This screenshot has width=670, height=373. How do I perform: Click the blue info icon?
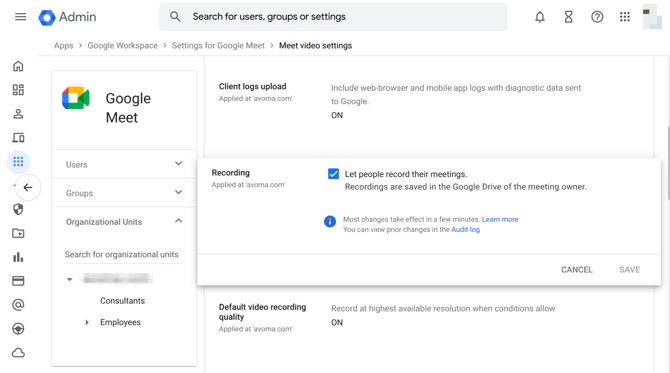(329, 221)
